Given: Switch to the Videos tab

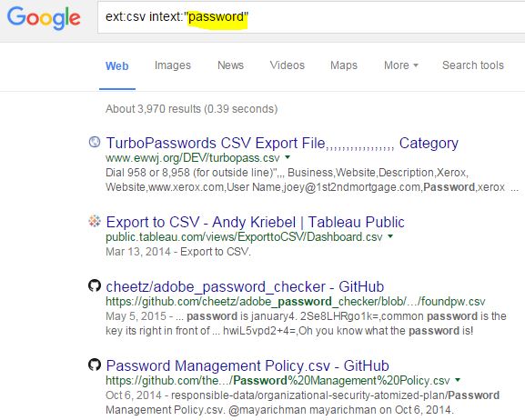Looking at the screenshot, I should tap(288, 65).
